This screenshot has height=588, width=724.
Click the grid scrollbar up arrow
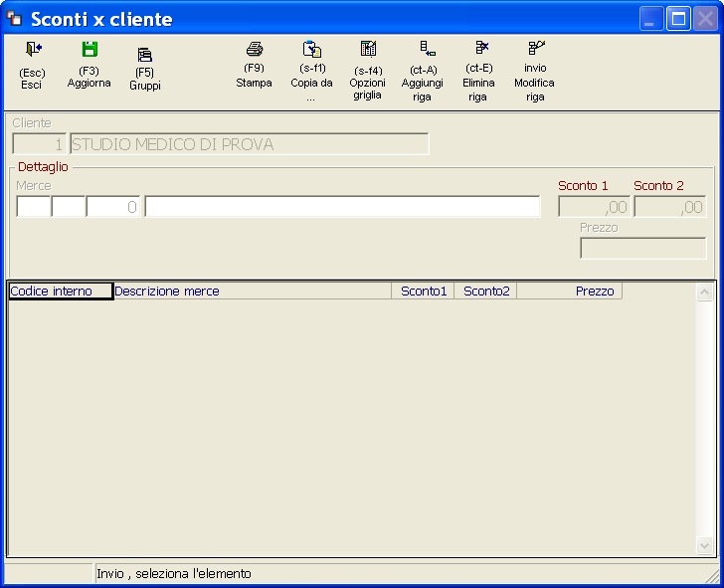704,292
